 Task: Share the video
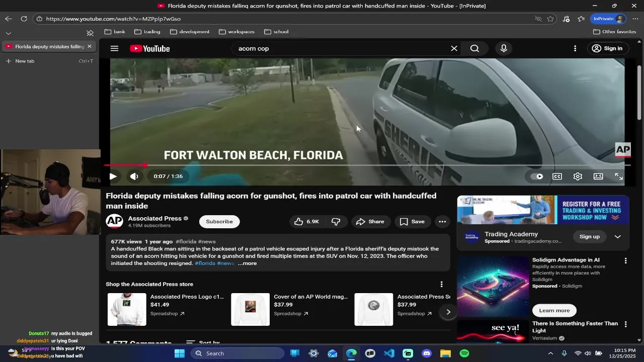(x=370, y=222)
